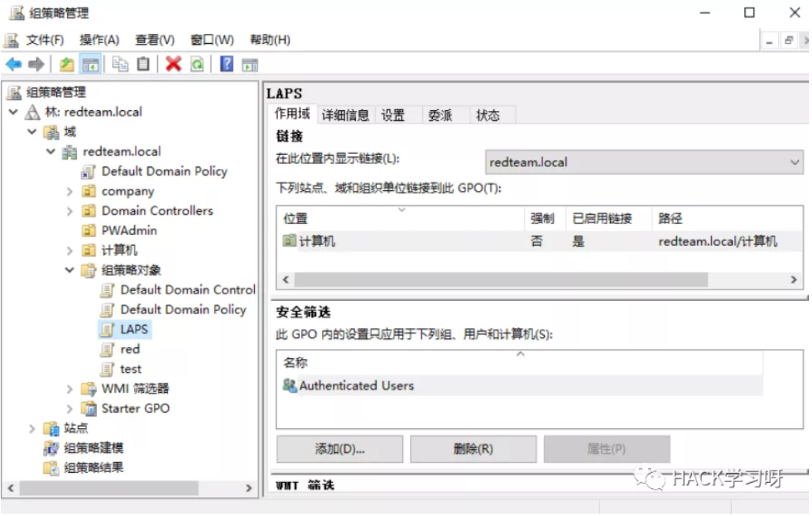This screenshot has width=812, height=516.
Task: Toggle the show/hide action pane icon
Action: tap(250, 65)
